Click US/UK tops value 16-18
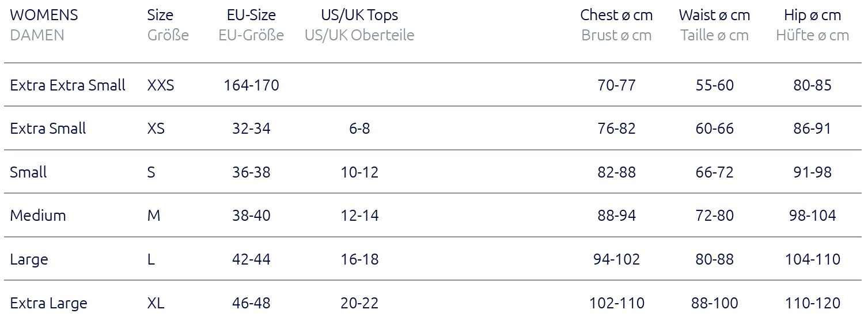Screen dimensions: 868x317 tap(359, 259)
